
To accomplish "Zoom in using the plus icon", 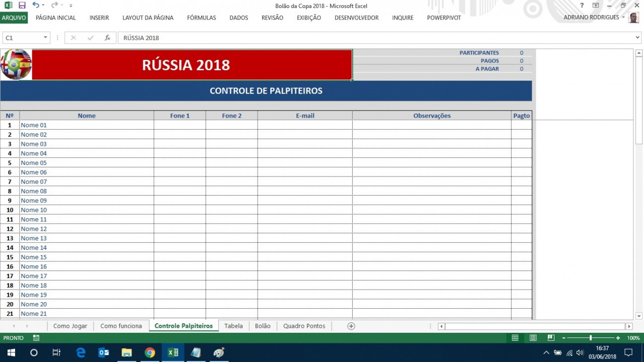I will [618, 338].
